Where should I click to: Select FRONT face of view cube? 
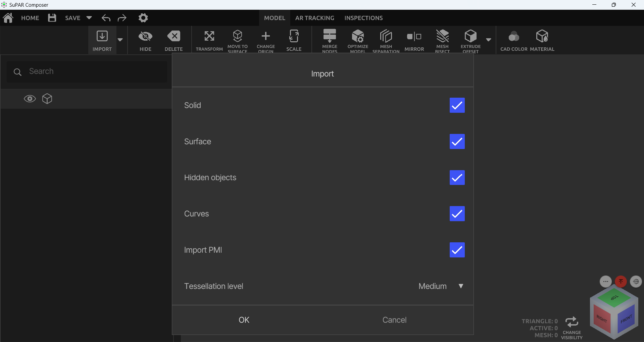click(x=626, y=319)
